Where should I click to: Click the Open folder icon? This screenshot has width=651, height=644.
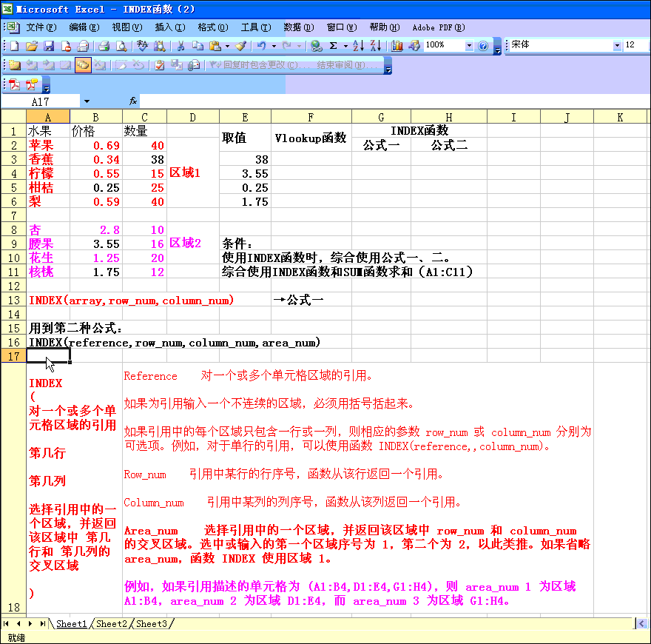click(x=32, y=46)
